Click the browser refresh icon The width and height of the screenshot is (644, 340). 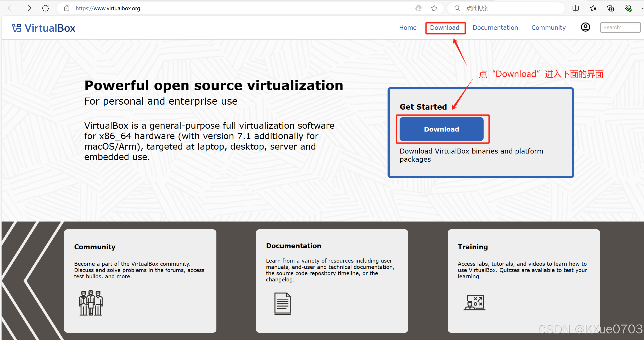[46, 8]
